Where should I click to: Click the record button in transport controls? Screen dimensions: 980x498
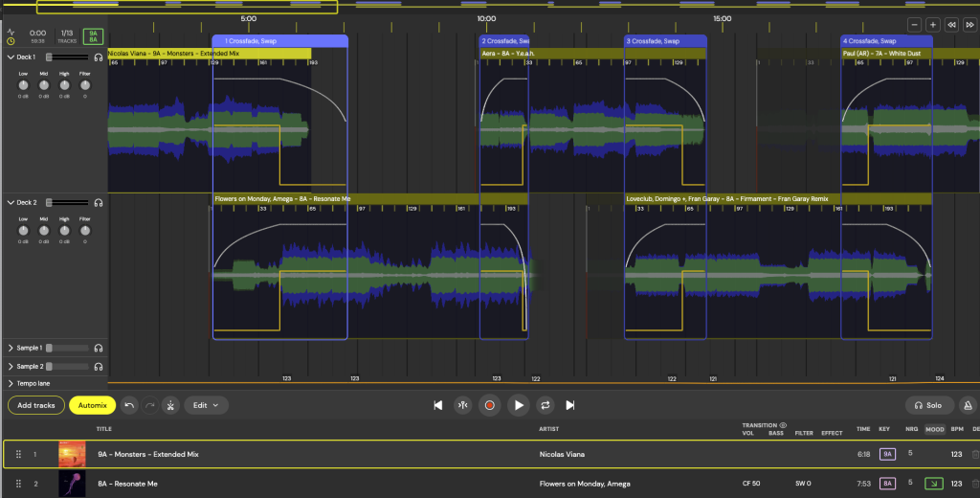490,405
